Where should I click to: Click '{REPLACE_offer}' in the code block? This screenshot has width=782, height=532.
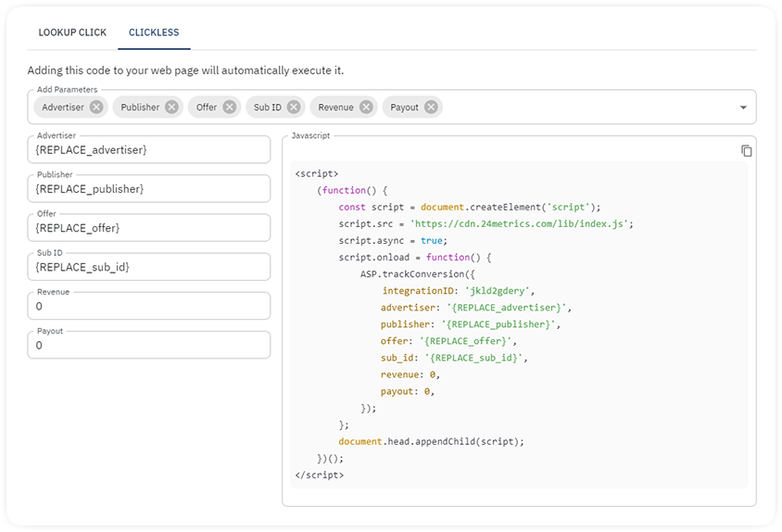tap(465, 341)
